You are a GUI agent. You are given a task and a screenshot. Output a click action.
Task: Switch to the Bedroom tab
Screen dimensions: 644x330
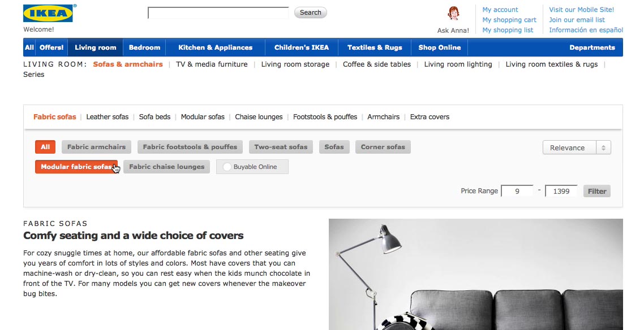pyautogui.click(x=144, y=47)
